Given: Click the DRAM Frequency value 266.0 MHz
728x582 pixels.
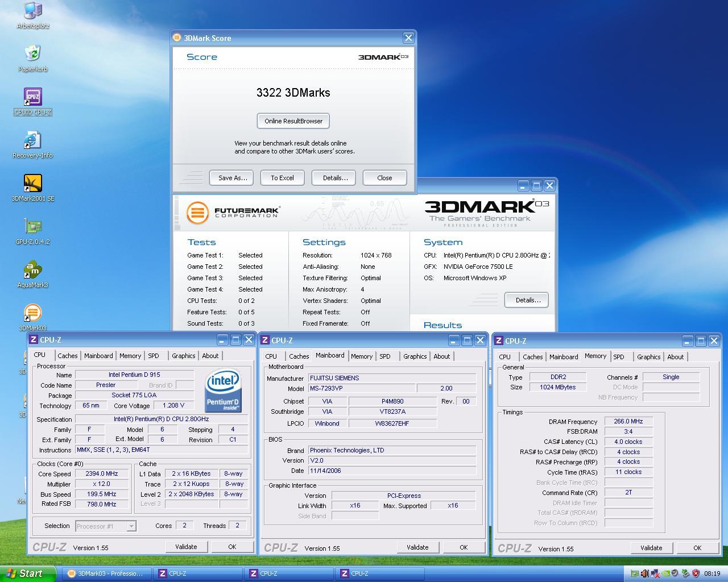Looking at the screenshot, I should pyautogui.click(x=628, y=422).
